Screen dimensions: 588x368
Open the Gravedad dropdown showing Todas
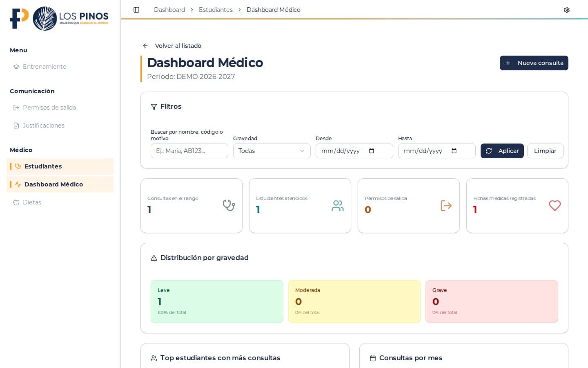point(272,151)
